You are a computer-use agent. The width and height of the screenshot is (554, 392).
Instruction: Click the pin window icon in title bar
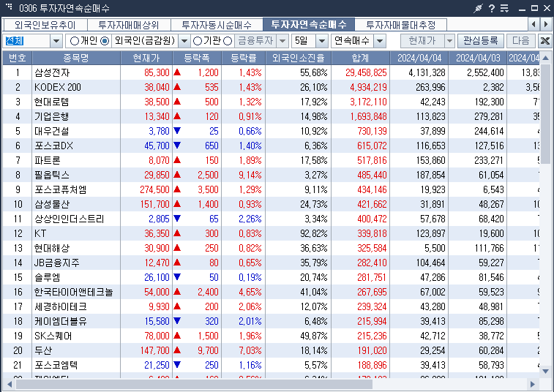[478, 8]
